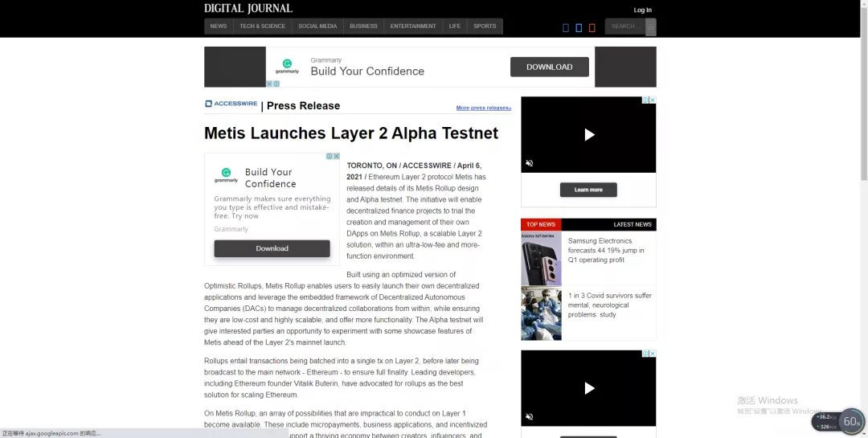Image resolution: width=868 pixels, height=438 pixels.
Task: Click the search submit button beside Search field
Action: [651, 27]
